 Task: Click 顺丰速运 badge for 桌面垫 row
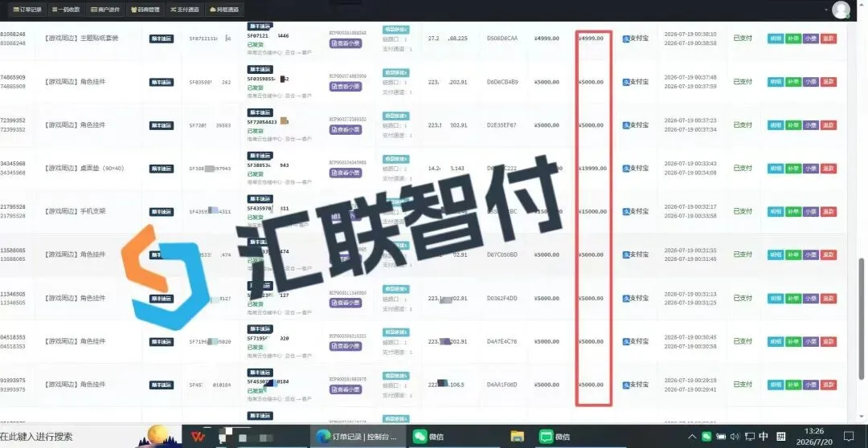[x=161, y=169]
